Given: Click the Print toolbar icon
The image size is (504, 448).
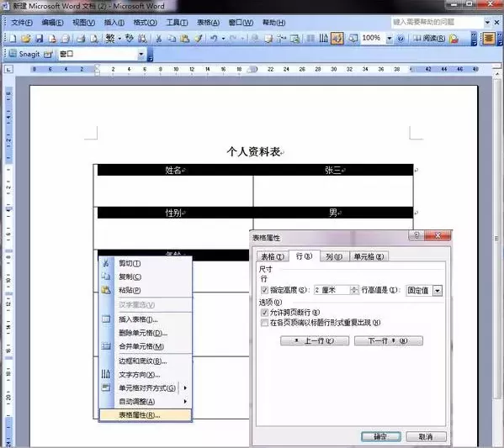Looking at the screenshot, I should (81, 39).
